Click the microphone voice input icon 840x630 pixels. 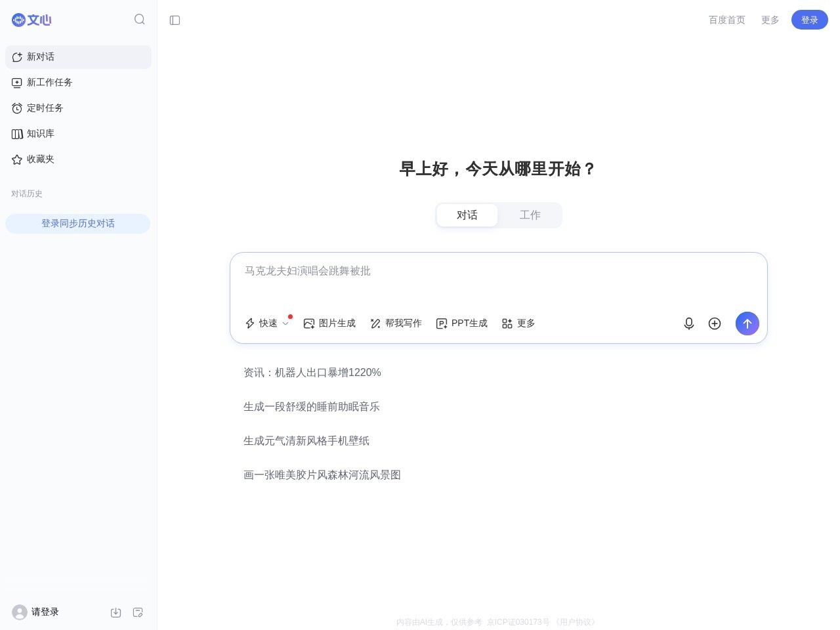click(689, 324)
